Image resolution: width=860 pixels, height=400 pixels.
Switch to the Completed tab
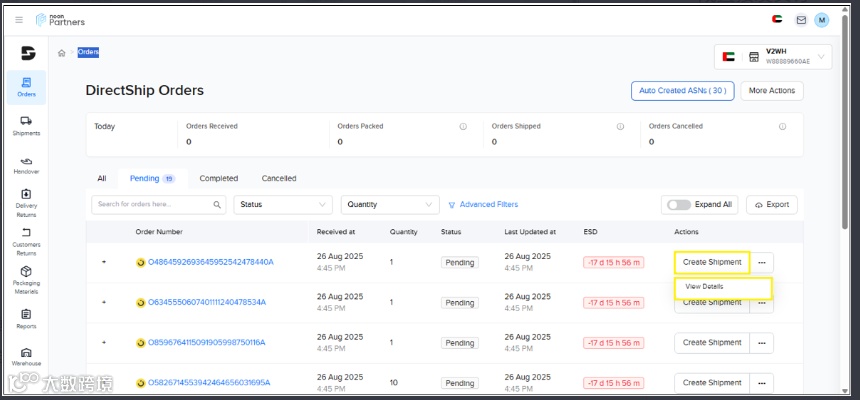tap(218, 178)
